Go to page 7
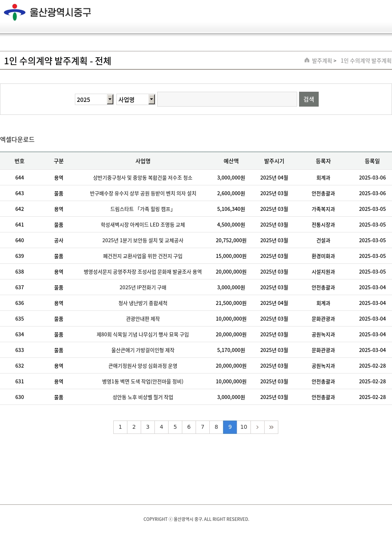 [x=203, y=427]
